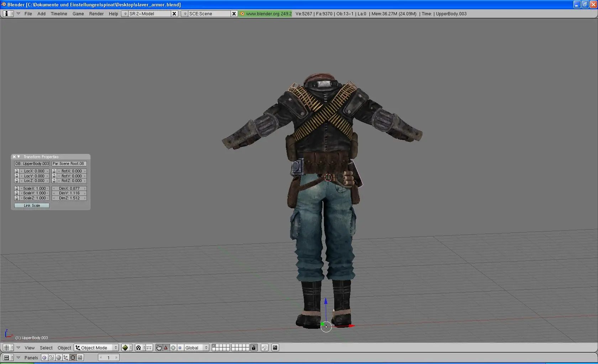Edit the Par:Scene Root.08 parent field
598x364 pixels.
[69, 164]
